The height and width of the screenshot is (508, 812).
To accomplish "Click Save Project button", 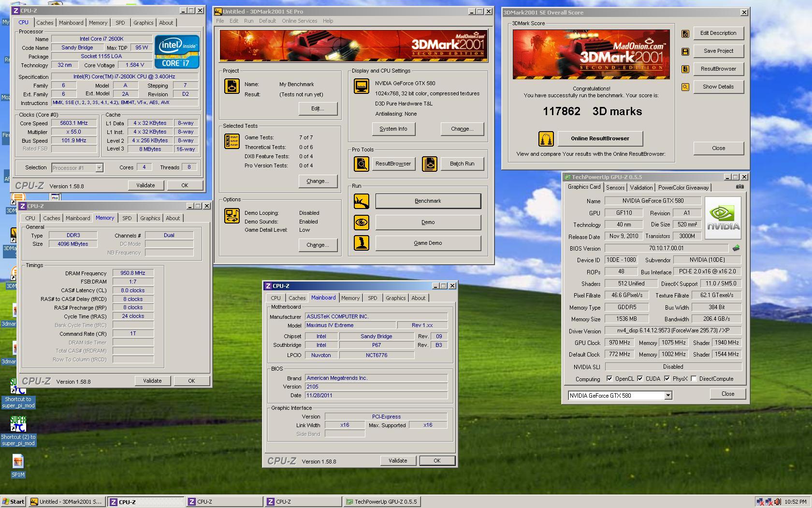I will tap(718, 51).
